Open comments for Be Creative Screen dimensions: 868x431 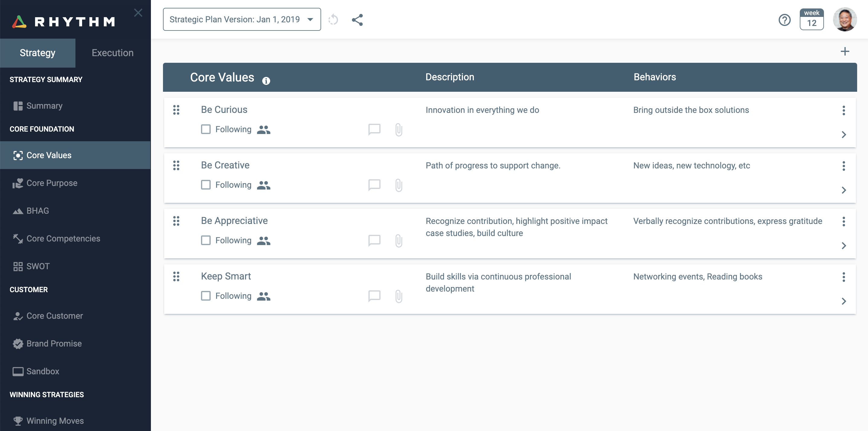tap(374, 185)
